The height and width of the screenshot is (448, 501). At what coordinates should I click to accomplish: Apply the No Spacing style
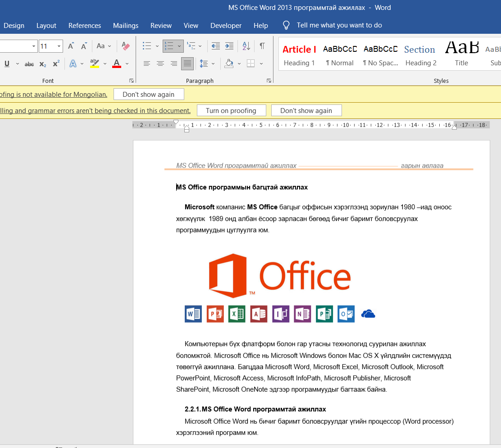click(381, 54)
